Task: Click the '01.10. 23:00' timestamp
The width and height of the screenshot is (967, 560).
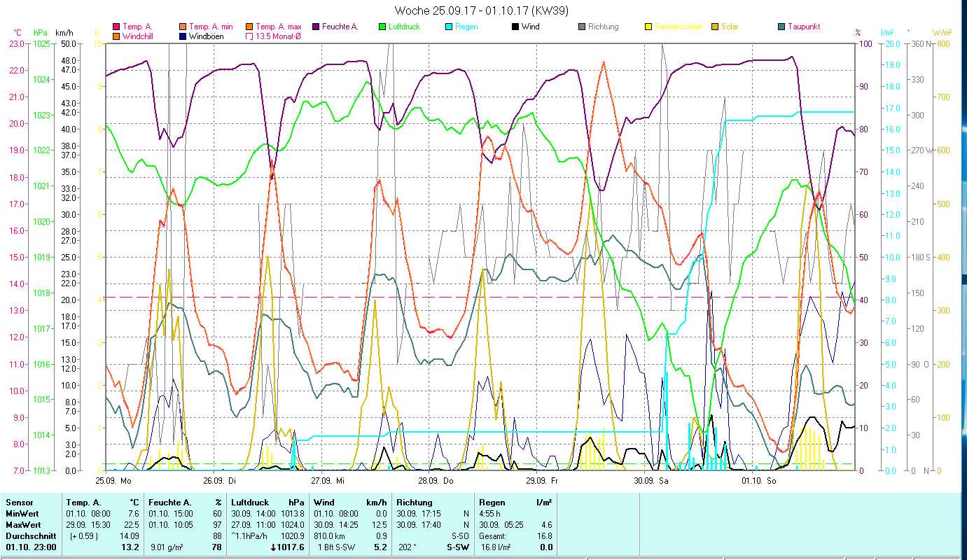Action: [32, 547]
